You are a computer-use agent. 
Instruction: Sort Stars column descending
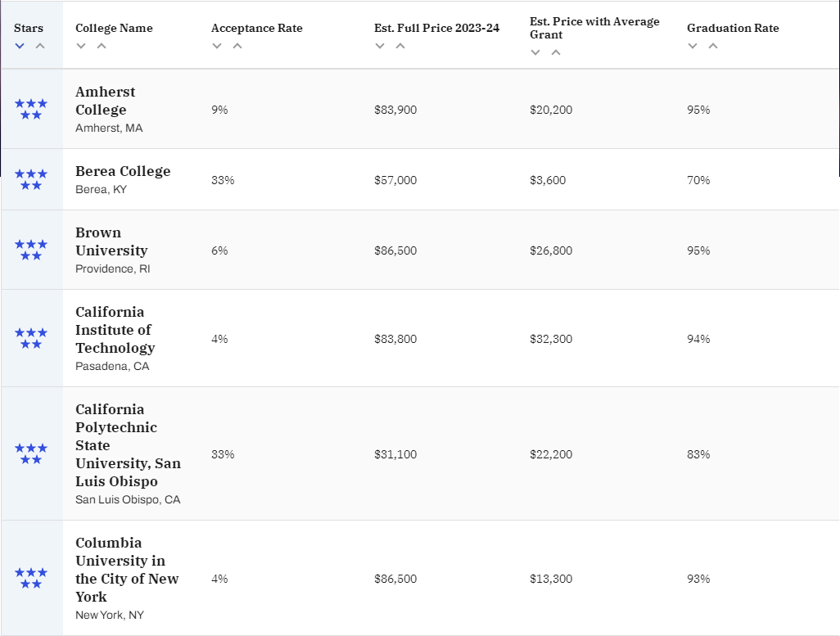[x=20, y=46]
